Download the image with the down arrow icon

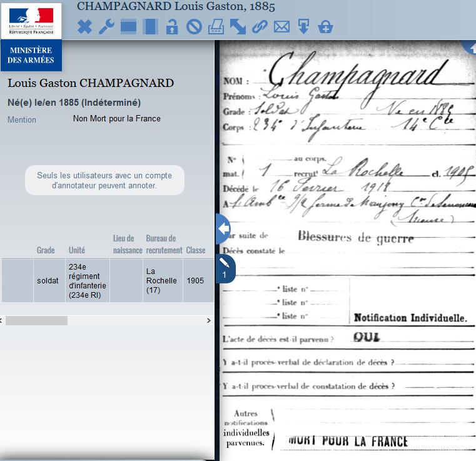click(303, 27)
